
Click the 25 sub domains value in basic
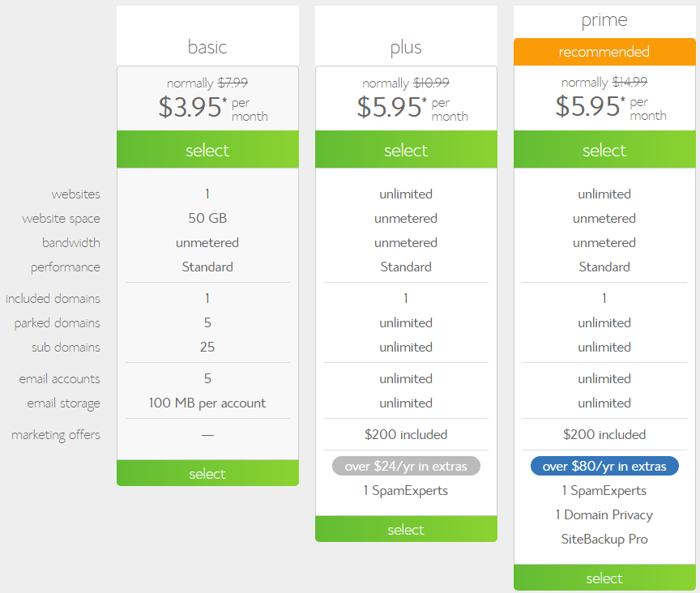[x=207, y=347]
